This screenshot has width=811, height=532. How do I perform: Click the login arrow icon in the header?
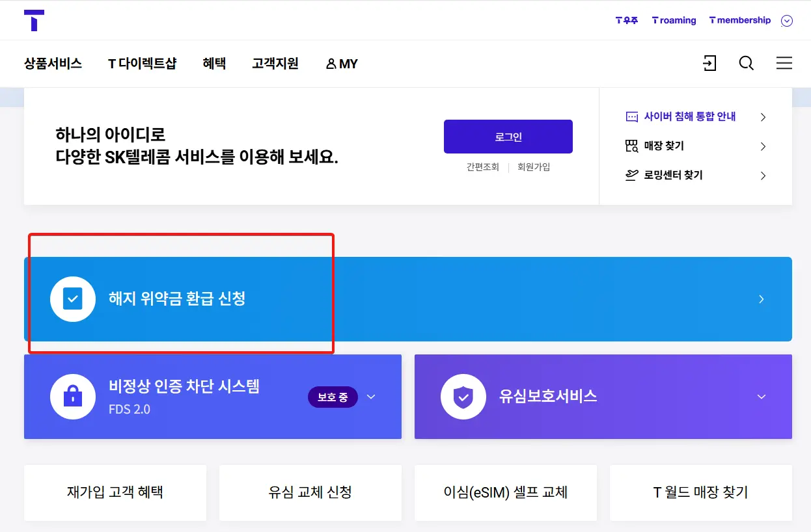tap(710, 63)
